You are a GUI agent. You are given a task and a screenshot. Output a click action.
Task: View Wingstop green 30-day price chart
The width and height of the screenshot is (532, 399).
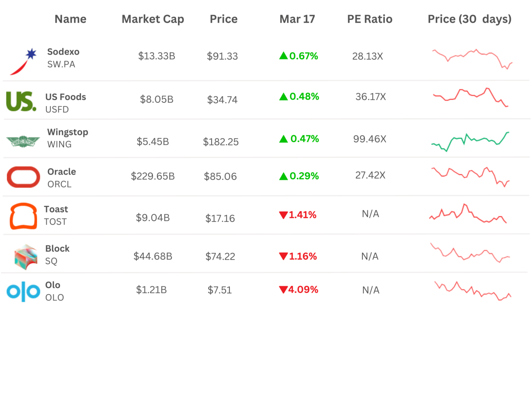(x=470, y=141)
